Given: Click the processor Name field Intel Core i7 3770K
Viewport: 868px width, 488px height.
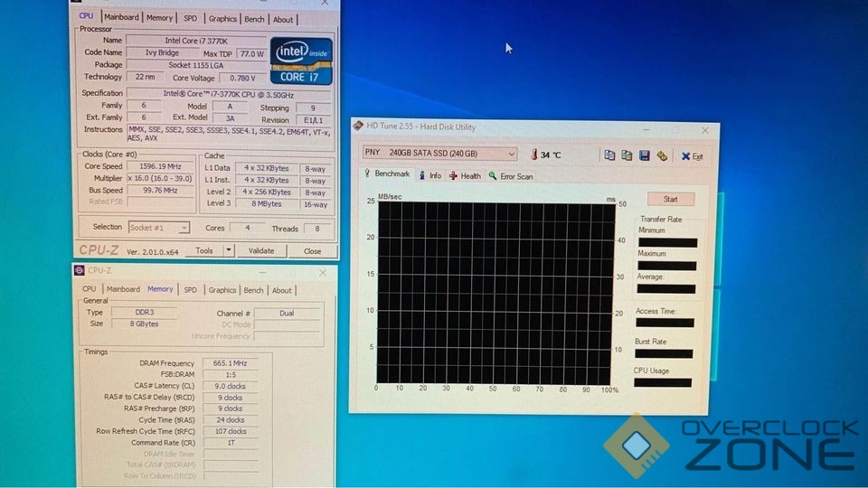Looking at the screenshot, I should pyautogui.click(x=196, y=41).
